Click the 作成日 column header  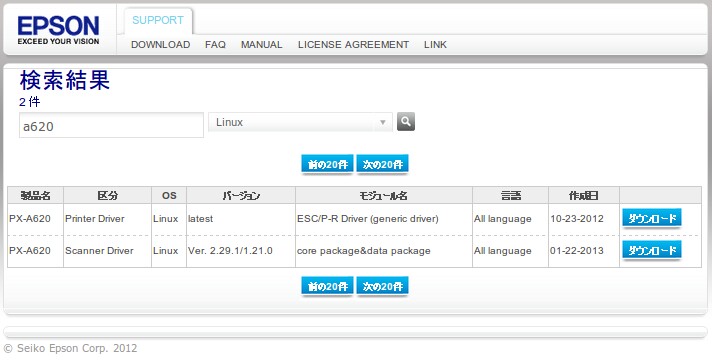tap(584, 195)
